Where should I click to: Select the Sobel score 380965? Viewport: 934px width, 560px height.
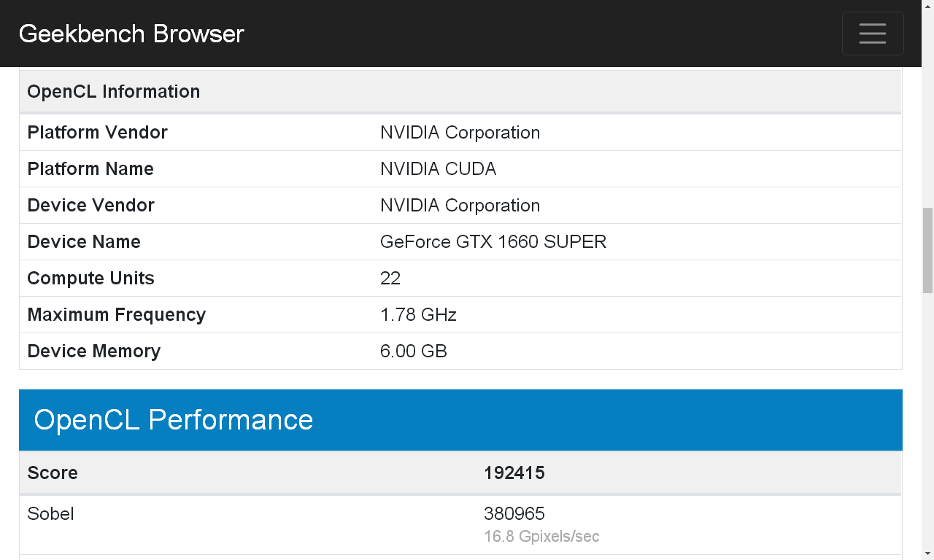(514, 513)
